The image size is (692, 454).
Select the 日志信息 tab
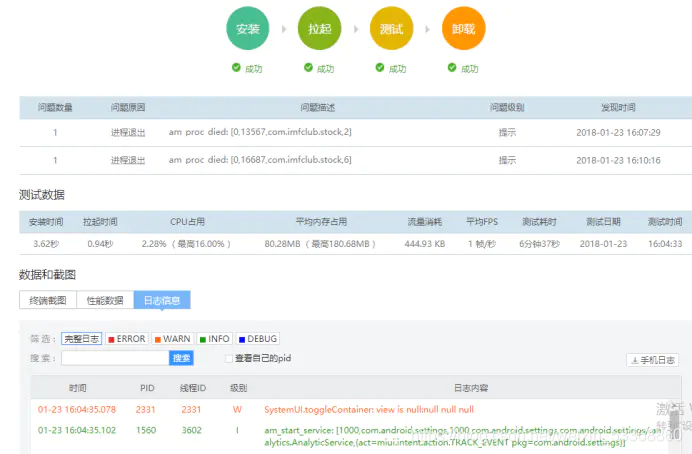162,300
